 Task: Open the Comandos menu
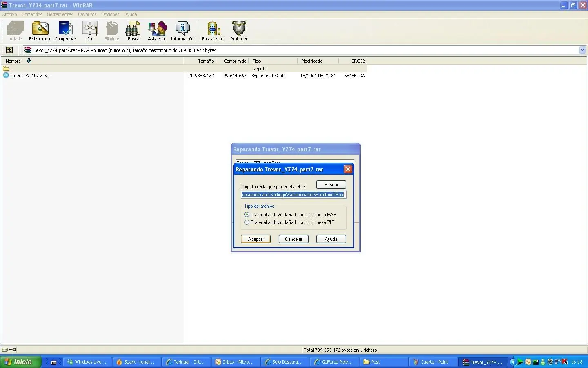[32, 14]
